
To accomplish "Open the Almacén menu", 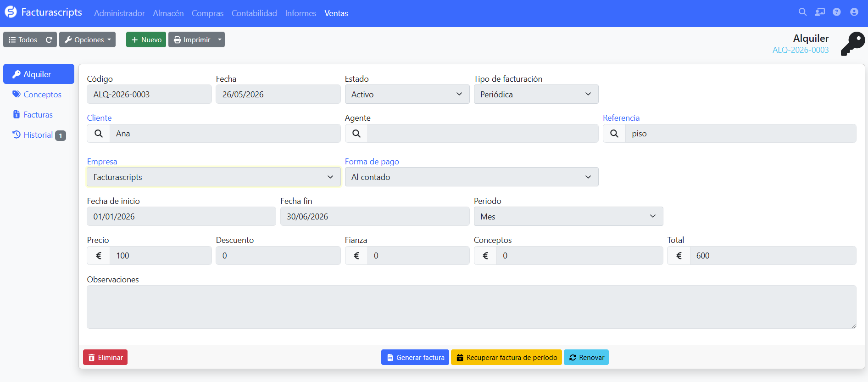I will pyautogui.click(x=168, y=13).
